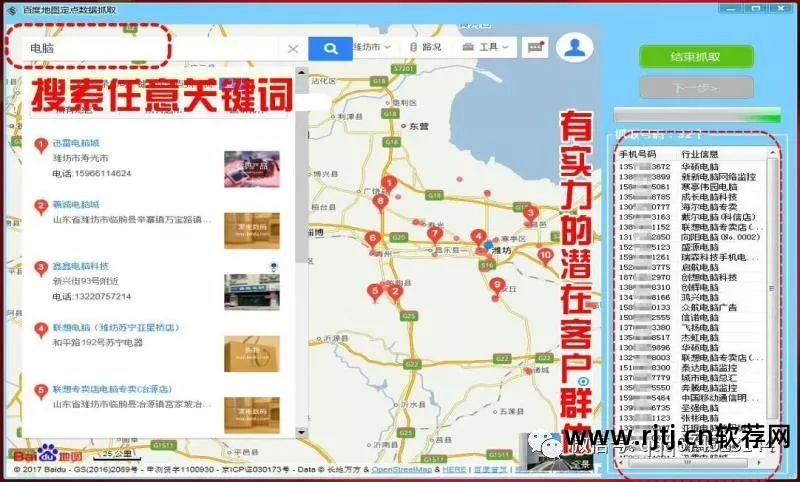Screen dimensions: 800x482
Task: Click the phone table vertical scrollbar
Action: [x=772, y=289]
